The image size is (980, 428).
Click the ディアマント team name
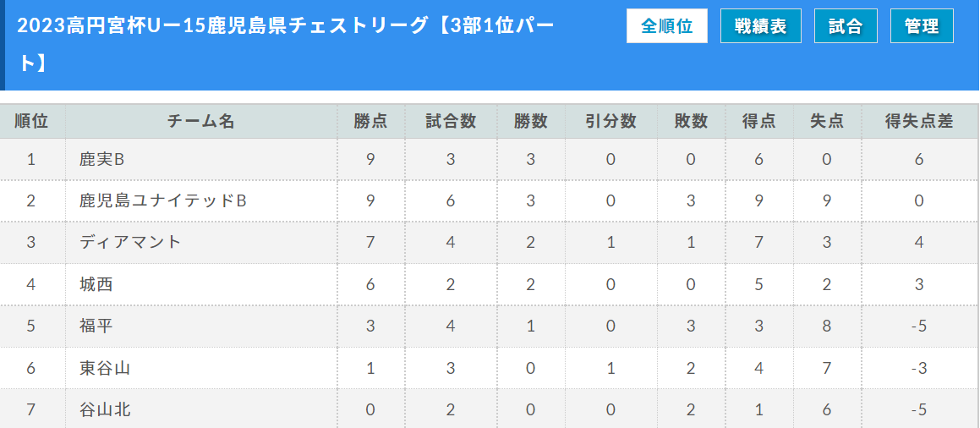pos(130,242)
